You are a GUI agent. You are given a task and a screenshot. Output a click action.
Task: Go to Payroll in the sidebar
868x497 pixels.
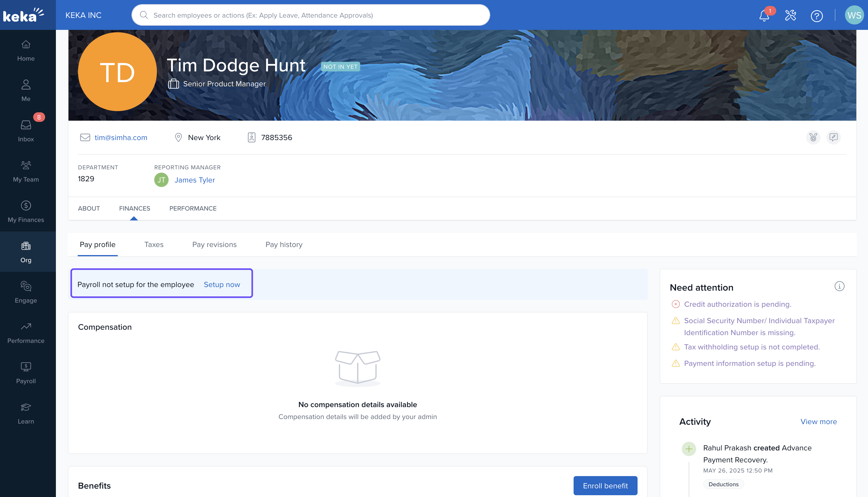(x=26, y=373)
